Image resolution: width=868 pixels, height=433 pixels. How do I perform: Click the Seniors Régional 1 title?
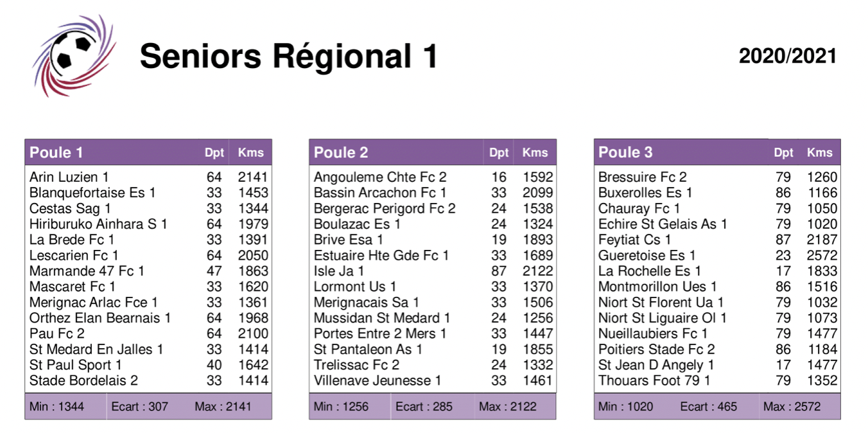tap(288, 56)
